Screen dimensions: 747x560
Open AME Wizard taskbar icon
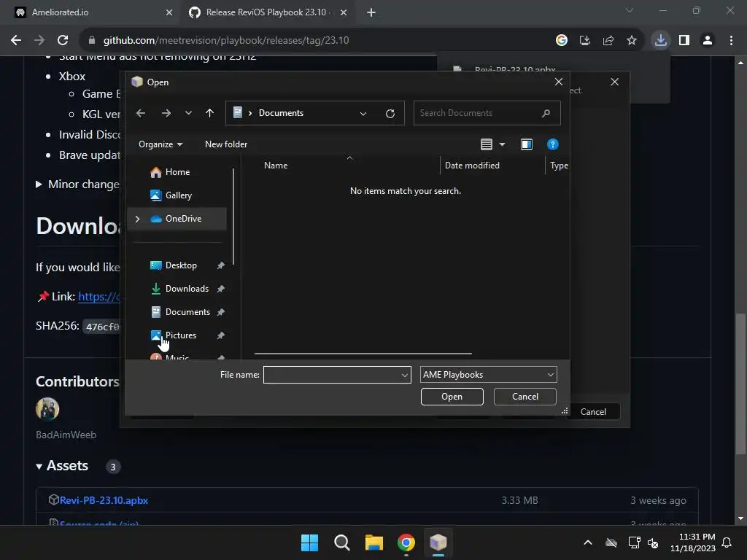(438, 542)
